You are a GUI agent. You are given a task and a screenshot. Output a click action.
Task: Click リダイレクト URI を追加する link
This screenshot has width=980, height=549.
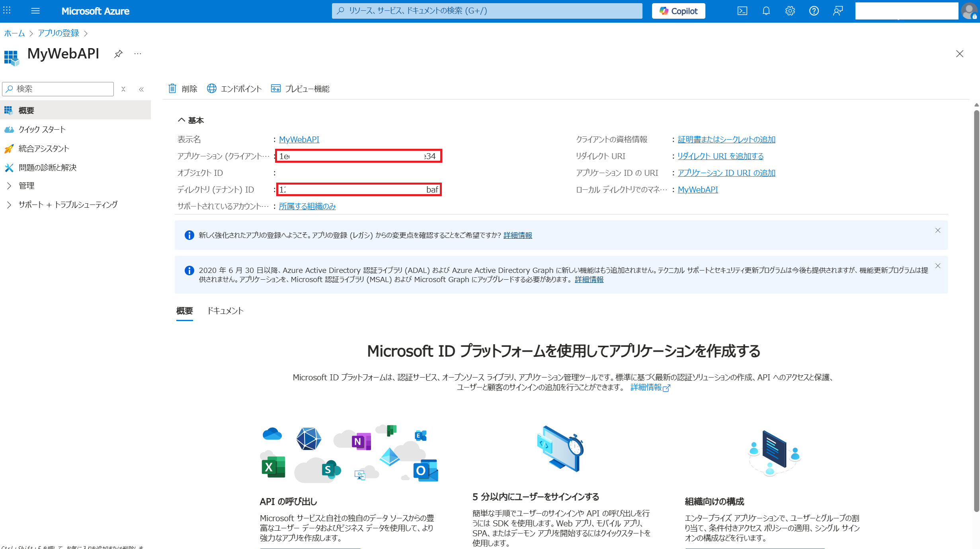point(720,156)
